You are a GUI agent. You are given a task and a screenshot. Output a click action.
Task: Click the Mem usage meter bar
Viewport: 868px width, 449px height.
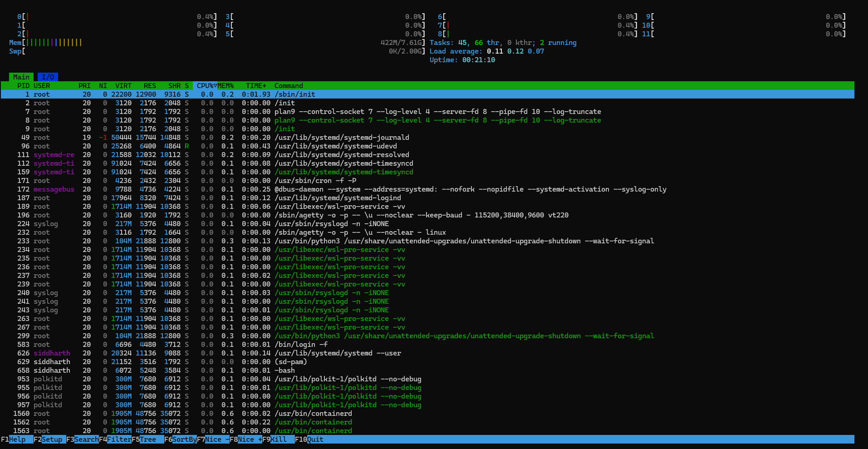pyautogui.click(x=54, y=43)
